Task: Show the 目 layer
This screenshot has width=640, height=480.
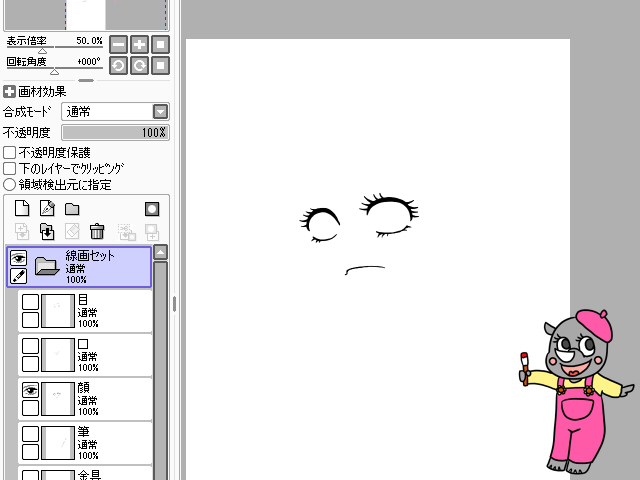Action: 30,302
